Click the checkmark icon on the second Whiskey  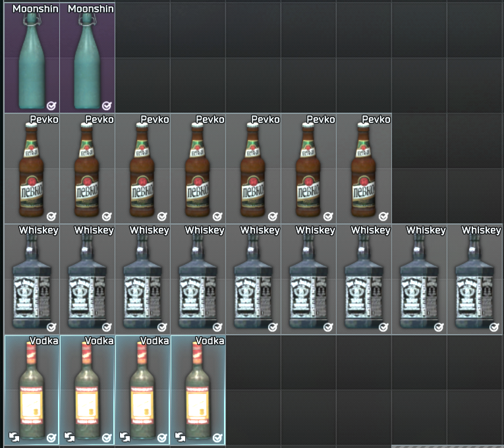pos(107,327)
